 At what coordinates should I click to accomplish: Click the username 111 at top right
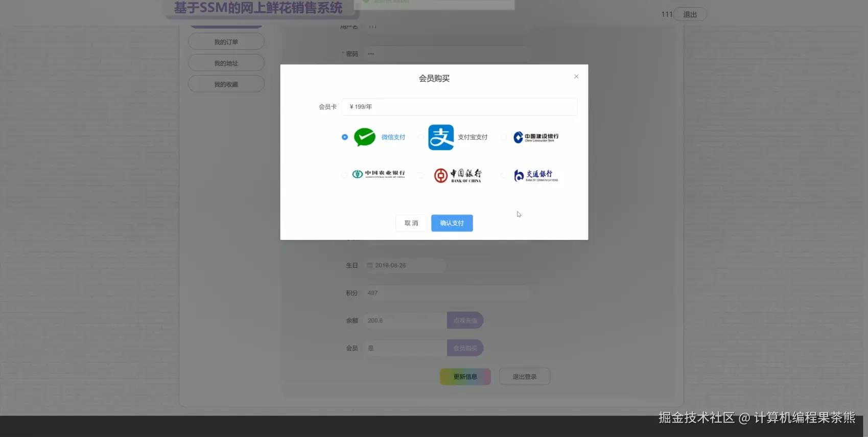[x=667, y=14]
